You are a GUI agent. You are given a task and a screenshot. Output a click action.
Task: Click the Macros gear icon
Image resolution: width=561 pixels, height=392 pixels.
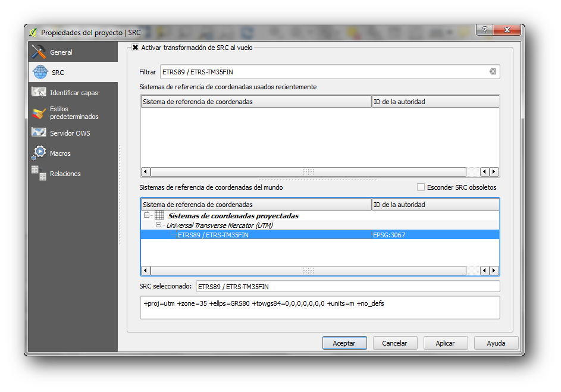pyautogui.click(x=39, y=153)
